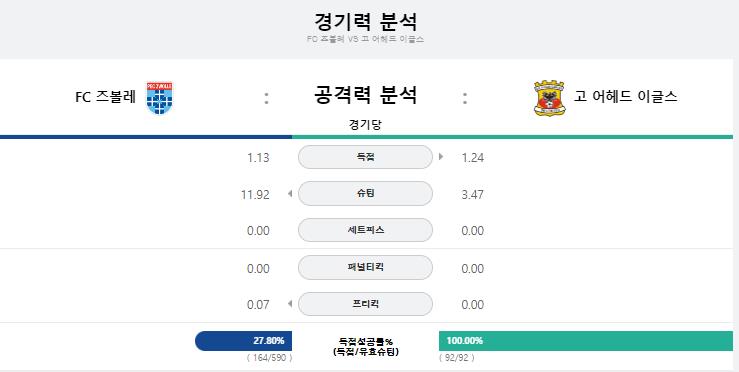The width and height of the screenshot is (739, 372).
Task: Click the 고 어헤드 이글스 team crest logo
Action: tap(550, 98)
